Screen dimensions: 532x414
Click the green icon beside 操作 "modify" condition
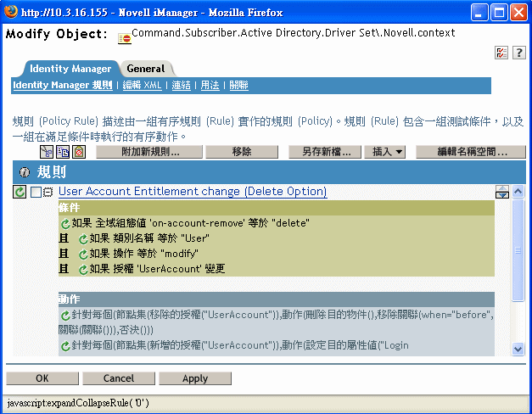click(83, 255)
